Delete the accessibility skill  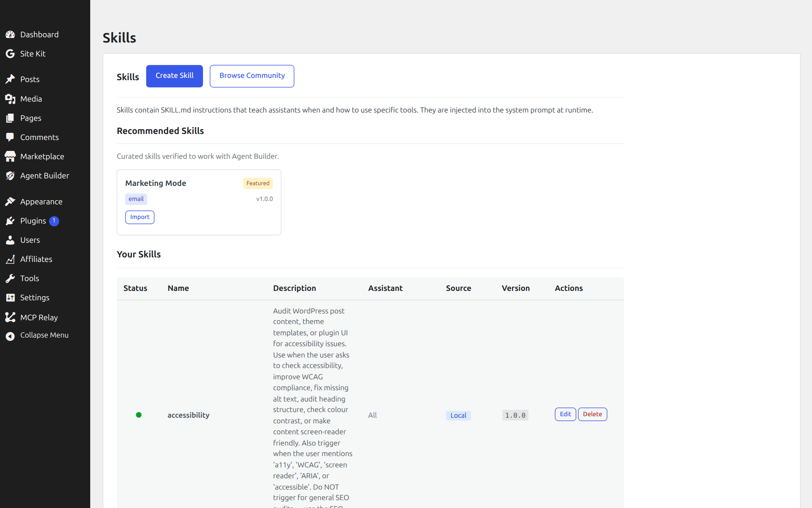(x=592, y=414)
